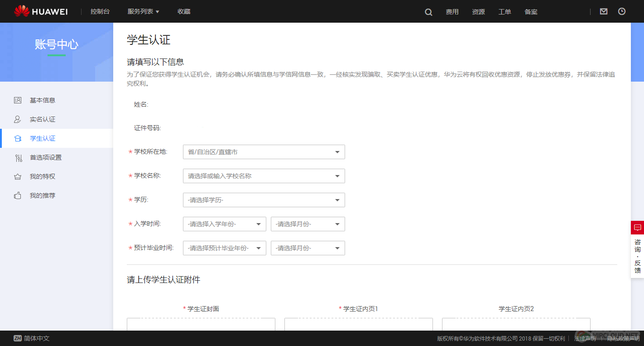Image resolution: width=644 pixels, height=346 pixels.
Task: Expand the 省/自治区/直辖市 dropdown
Action: coord(264,151)
